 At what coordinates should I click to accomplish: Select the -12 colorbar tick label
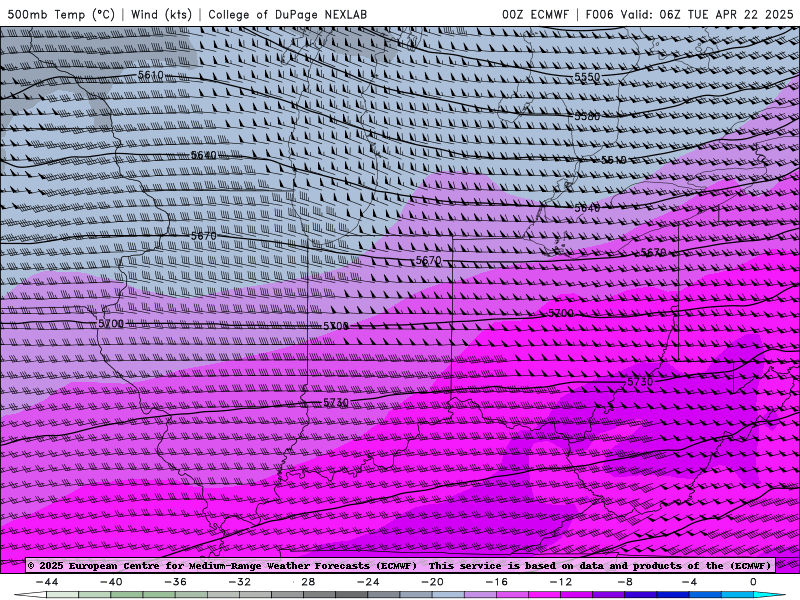pyautogui.click(x=561, y=582)
